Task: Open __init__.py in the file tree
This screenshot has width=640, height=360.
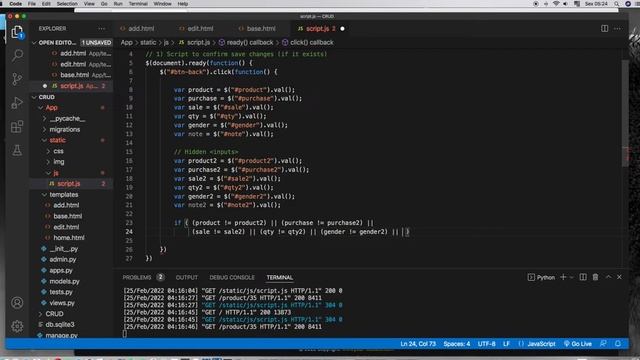Action: click(x=63, y=249)
